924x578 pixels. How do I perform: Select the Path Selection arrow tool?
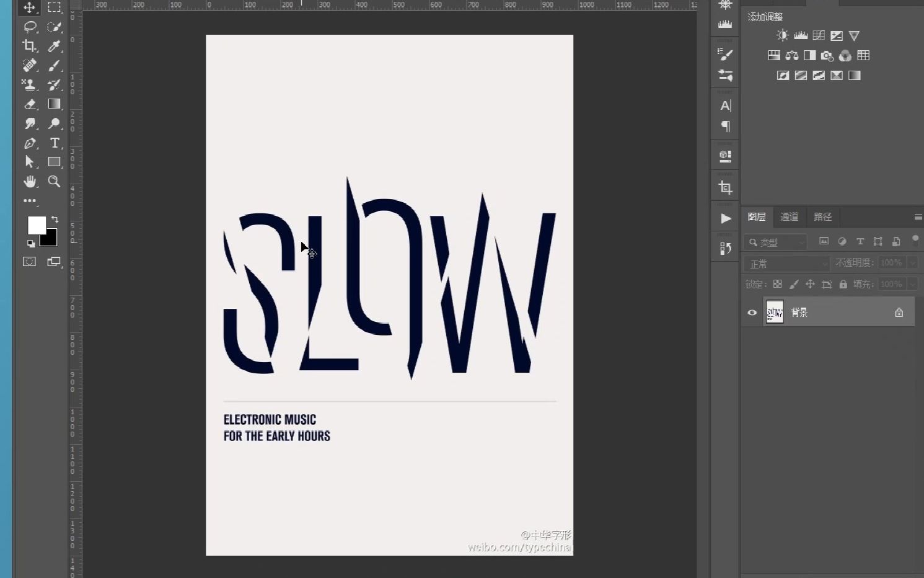[x=29, y=162]
